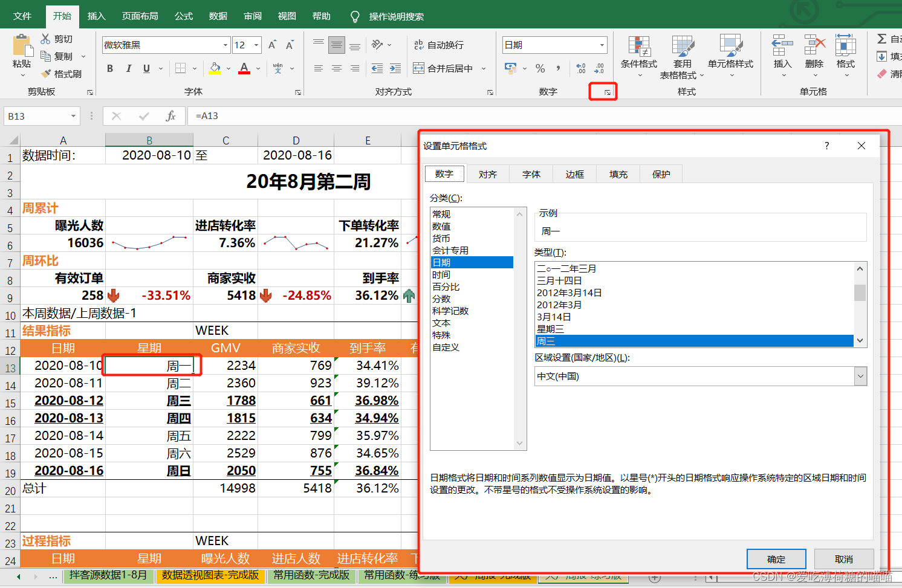
Task: Click the align left icon
Action: point(319,68)
